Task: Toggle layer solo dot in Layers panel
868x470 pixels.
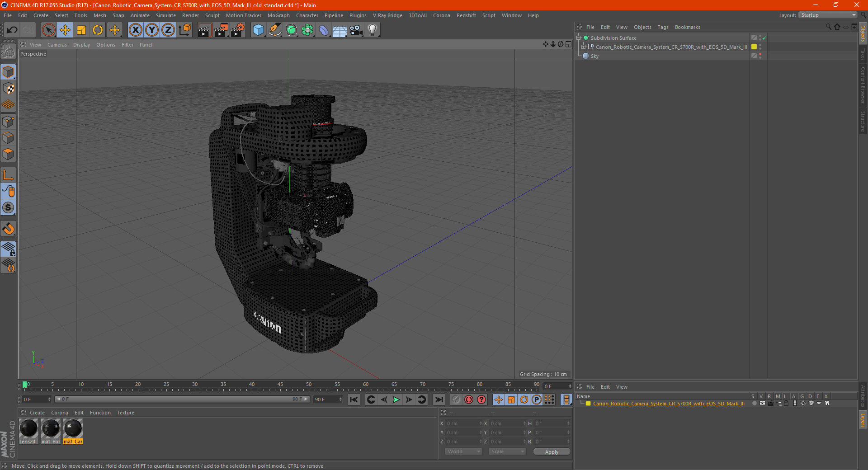Action: (754, 404)
